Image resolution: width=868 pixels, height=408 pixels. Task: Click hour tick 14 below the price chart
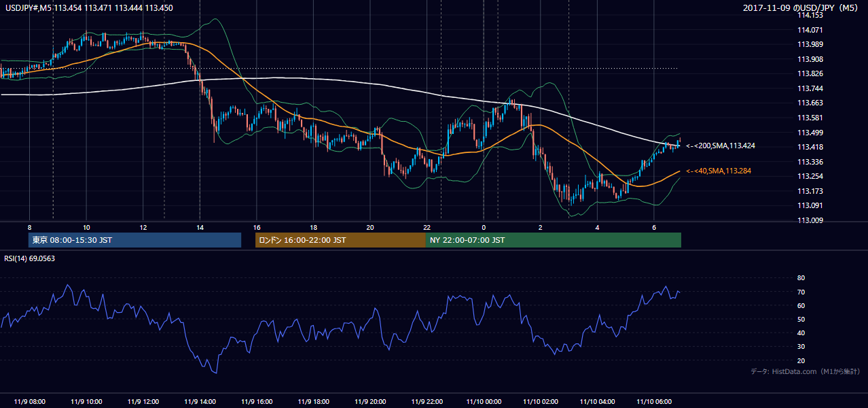(200, 226)
